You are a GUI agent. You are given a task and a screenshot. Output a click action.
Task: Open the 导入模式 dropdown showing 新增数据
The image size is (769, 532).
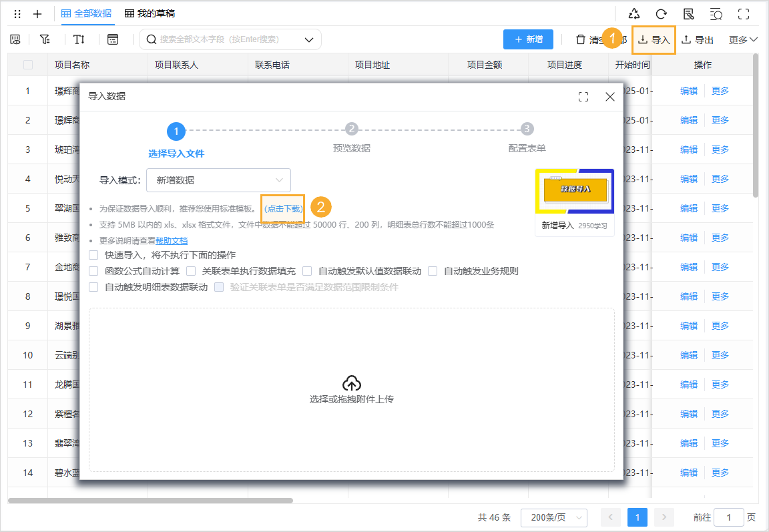click(x=218, y=180)
